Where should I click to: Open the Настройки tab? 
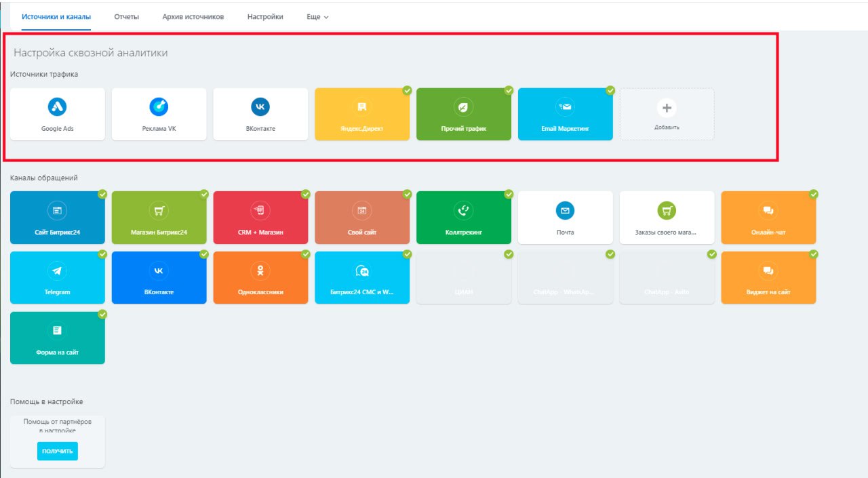point(265,16)
